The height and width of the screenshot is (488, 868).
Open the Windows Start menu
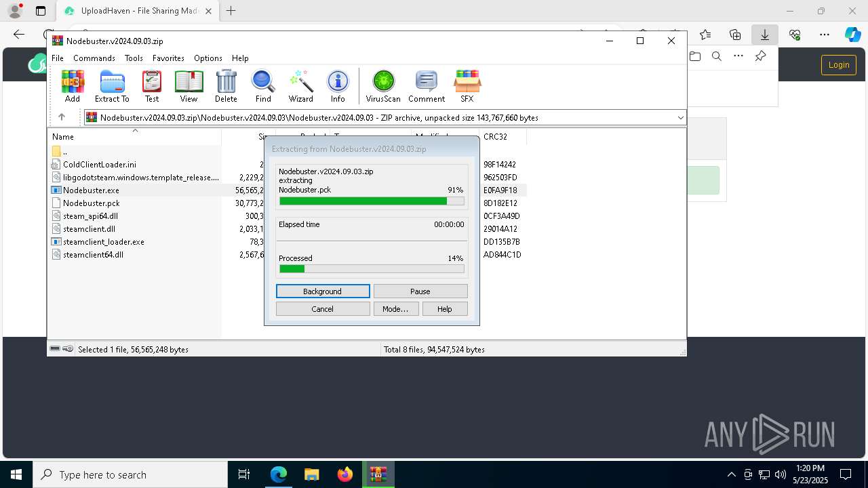[16, 474]
